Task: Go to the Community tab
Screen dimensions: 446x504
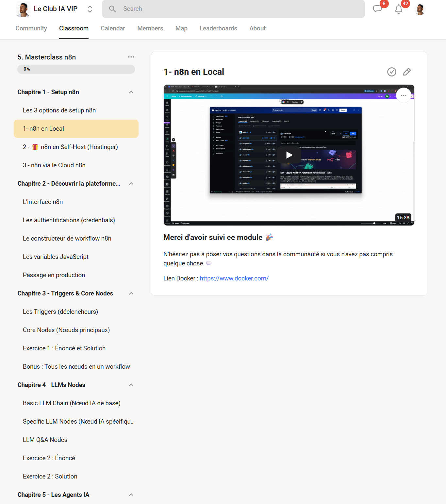Action: tap(31, 28)
